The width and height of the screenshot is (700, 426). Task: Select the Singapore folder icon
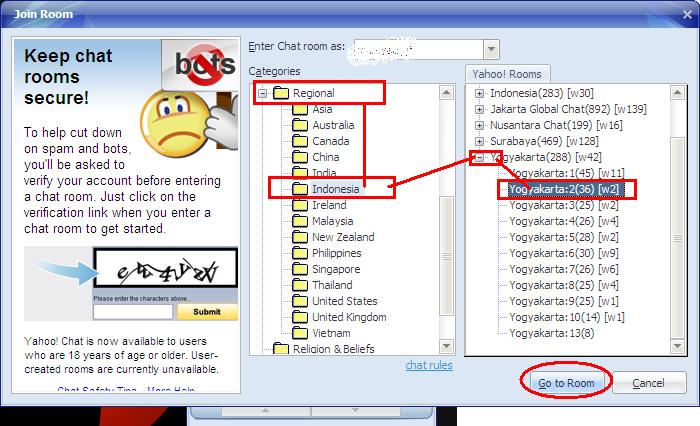300,269
